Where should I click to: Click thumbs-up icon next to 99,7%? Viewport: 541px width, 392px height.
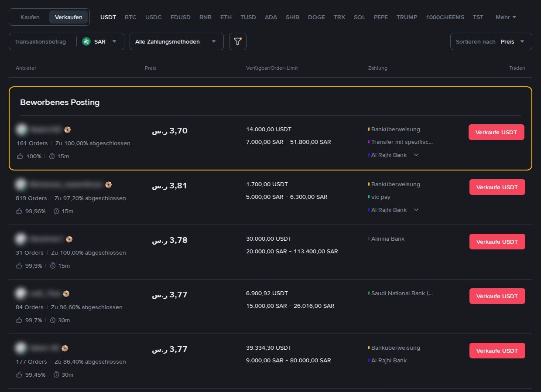[19, 320]
